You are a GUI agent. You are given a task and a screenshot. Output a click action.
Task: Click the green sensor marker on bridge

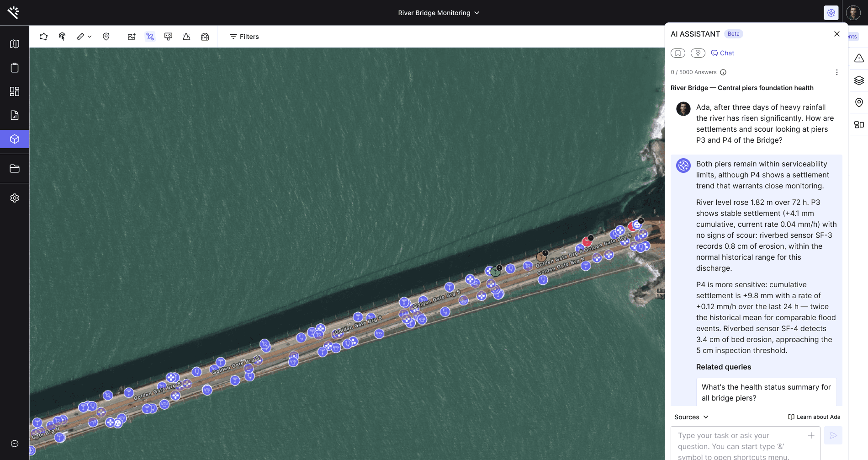click(x=495, y=272)
